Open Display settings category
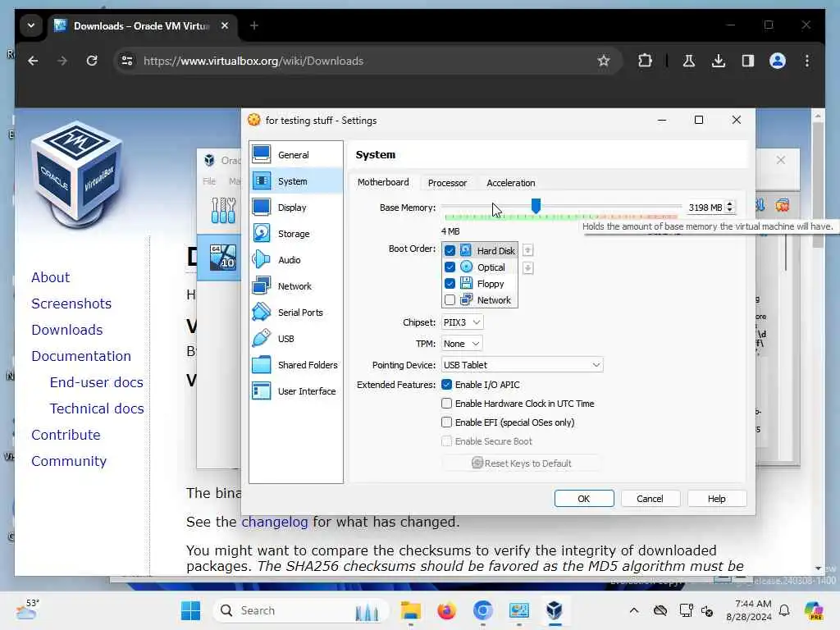This screenshot has height=630, width=840. [295, 208]
